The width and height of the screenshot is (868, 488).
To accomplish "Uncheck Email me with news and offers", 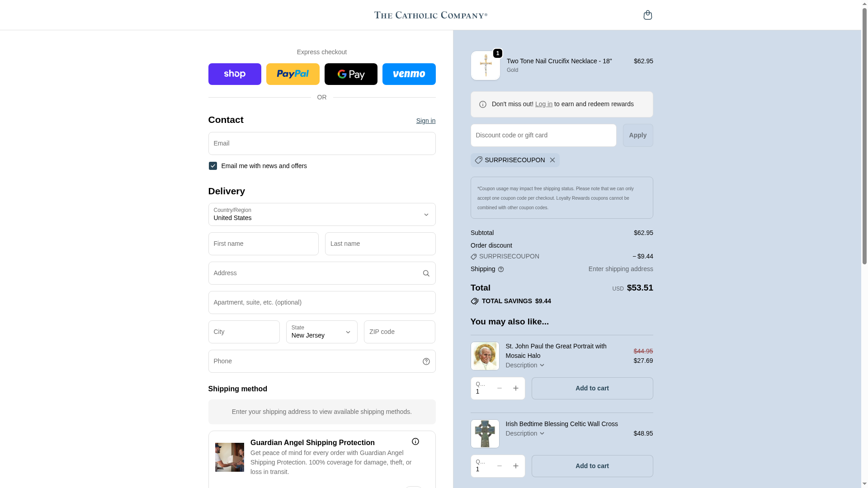I will click(212, 166).
